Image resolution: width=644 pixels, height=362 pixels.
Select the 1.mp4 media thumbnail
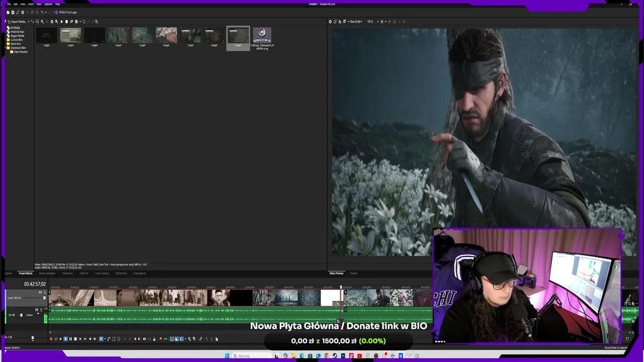pos(46,36)
